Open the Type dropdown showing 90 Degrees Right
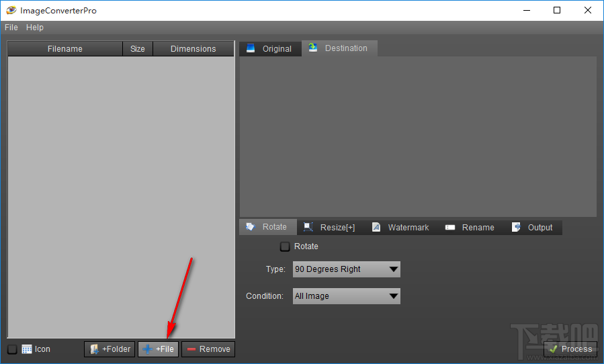The width and height of the screenshot is (604, 364). (x=346, y=269)
